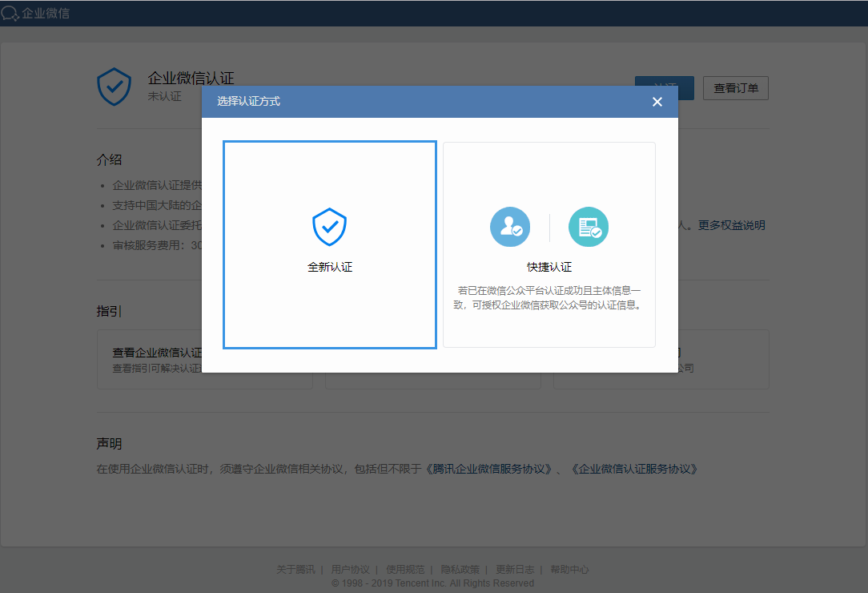Choose the 全新认证 option label

tap(329, 267)
